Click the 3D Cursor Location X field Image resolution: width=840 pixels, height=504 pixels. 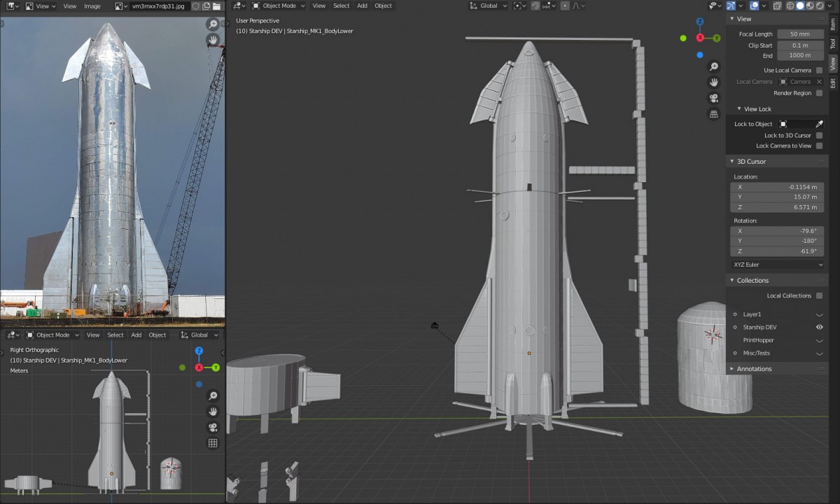click(778, 188)
